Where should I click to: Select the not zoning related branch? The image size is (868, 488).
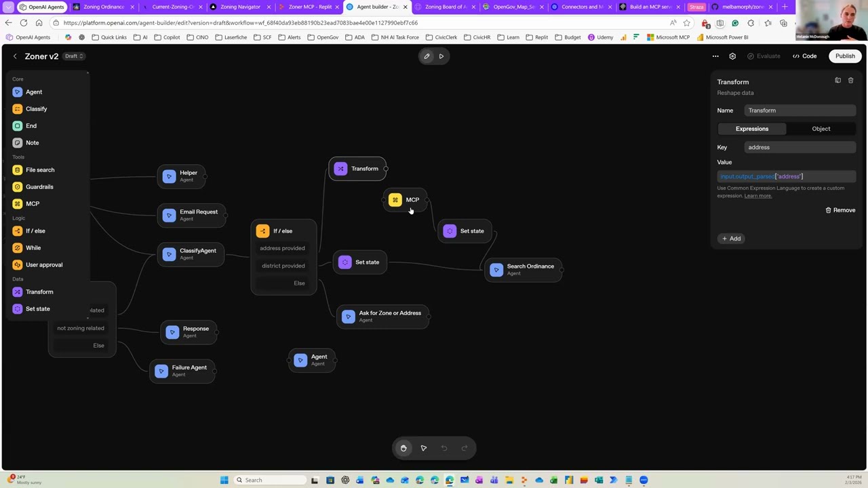tap(81, 328)
